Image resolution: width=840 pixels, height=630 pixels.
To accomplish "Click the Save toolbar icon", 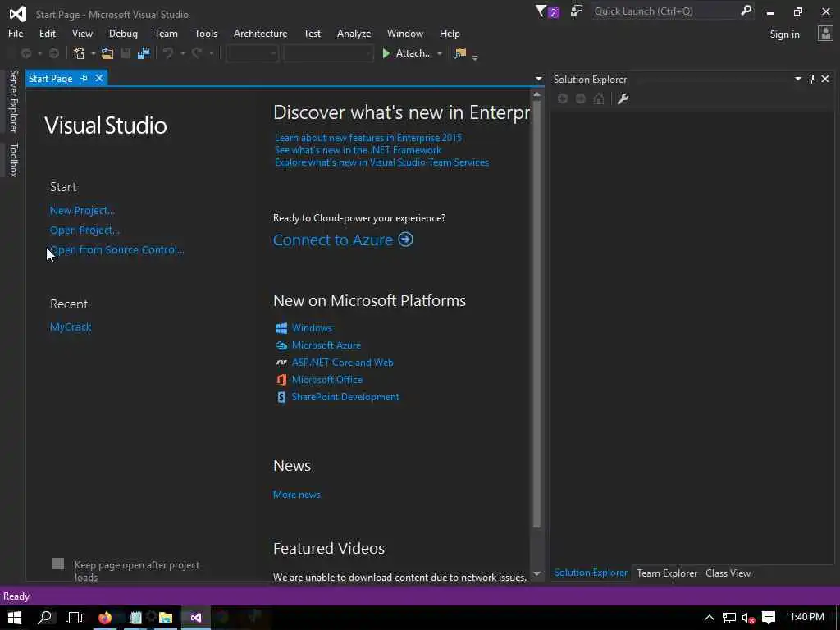I will [x=126, y=53].
